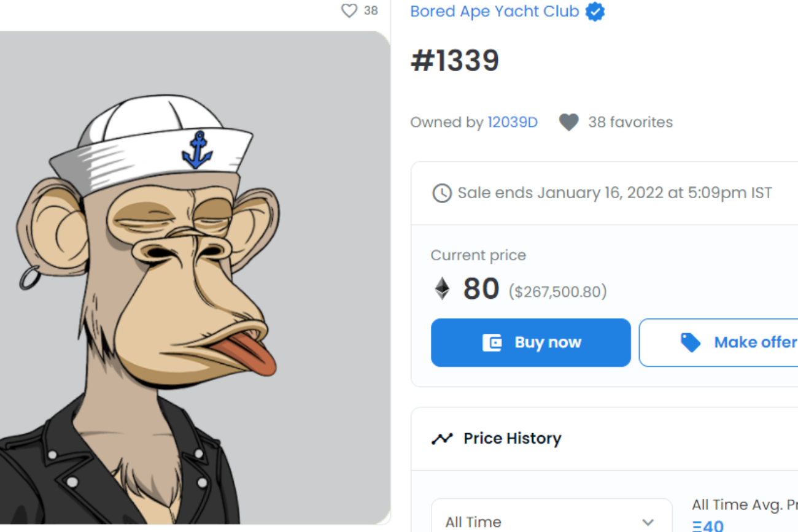Collapse the Price History section header
This screenshot has height=532, width=798.
pos(604,439)
